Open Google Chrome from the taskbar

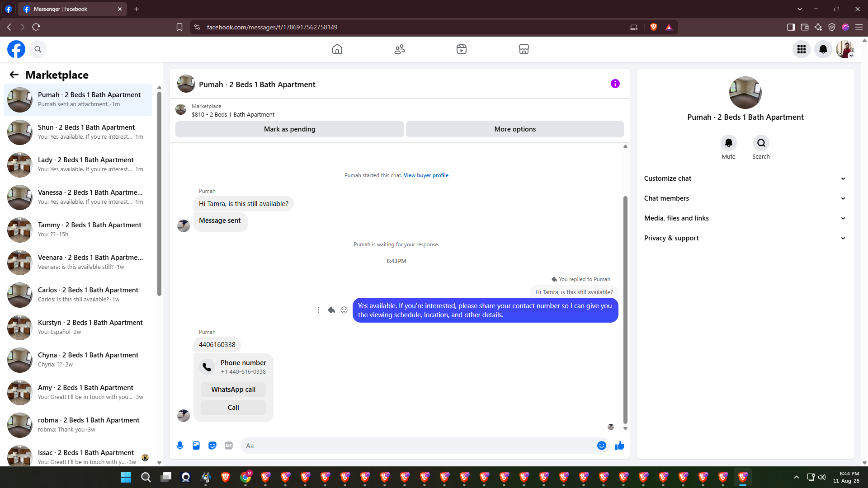click(245, 477)
